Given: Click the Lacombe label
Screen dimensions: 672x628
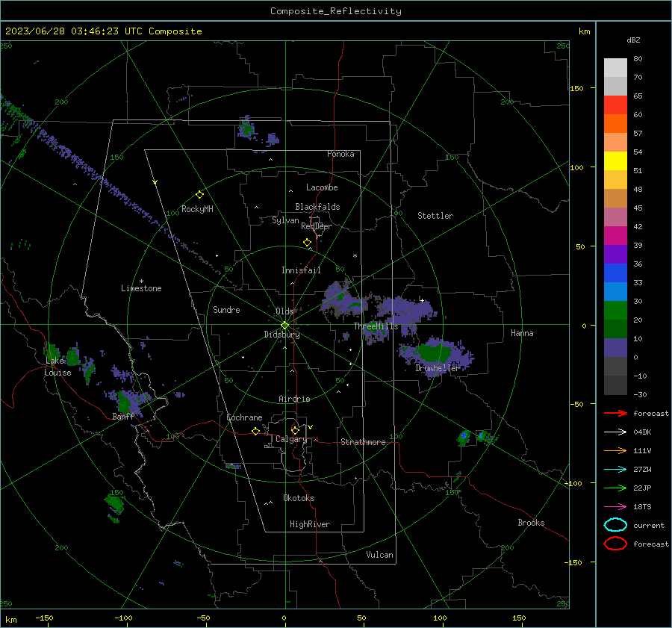Looking at the screenshot, I should coord(322,187).
